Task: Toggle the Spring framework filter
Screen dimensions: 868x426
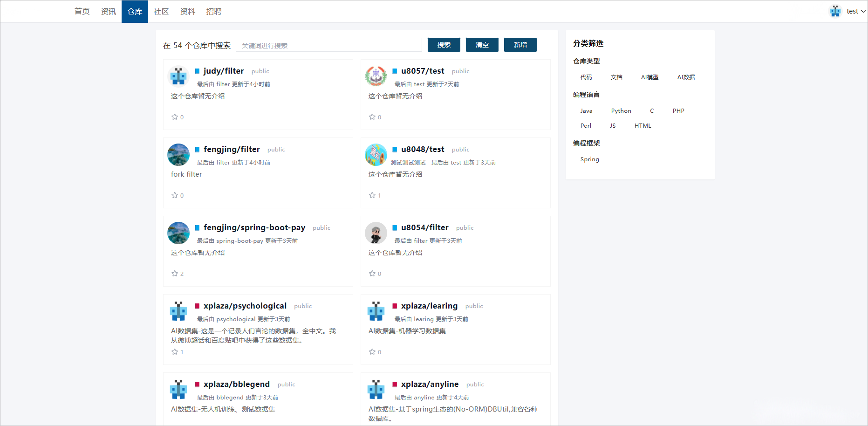Action: [589, 159]
